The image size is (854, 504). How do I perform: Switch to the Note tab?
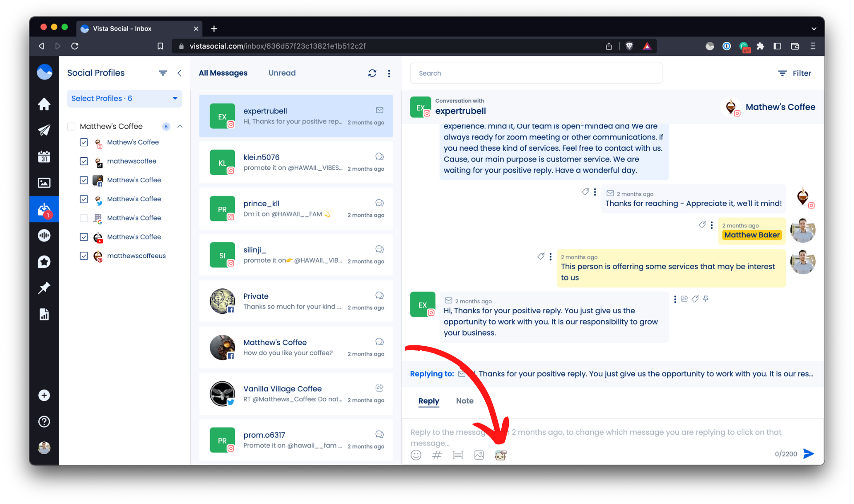(465, 401)
